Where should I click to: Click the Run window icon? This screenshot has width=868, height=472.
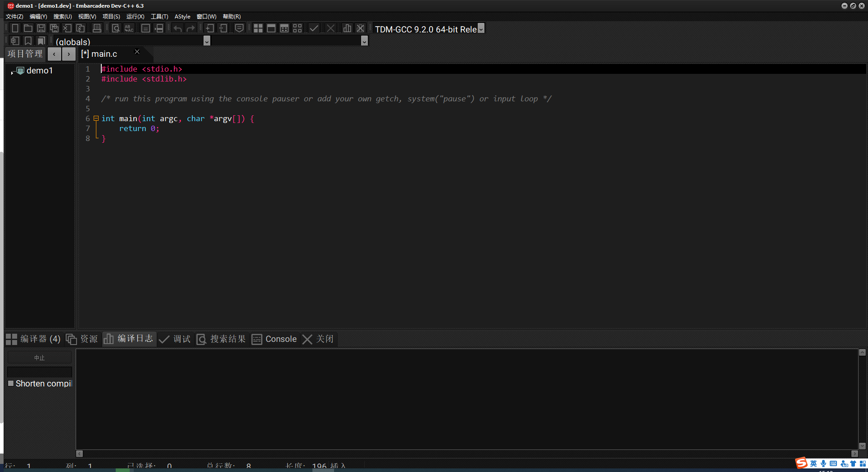click(x=271, y=28)
